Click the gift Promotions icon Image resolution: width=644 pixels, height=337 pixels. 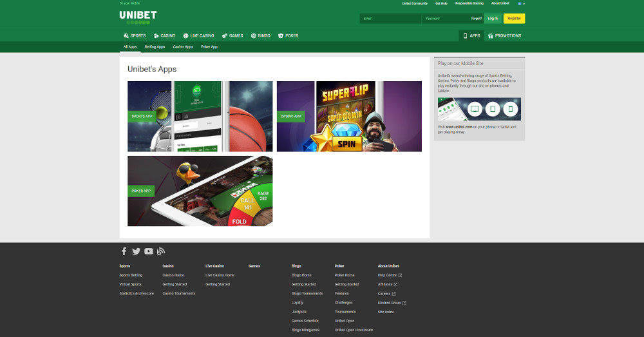pos(490,35)
